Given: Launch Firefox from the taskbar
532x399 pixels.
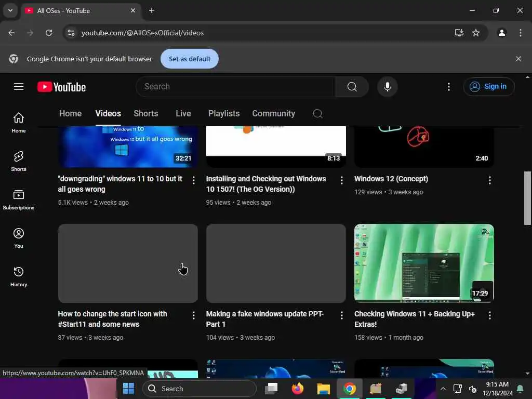Looking at the screenshot, I should [297, 389].
